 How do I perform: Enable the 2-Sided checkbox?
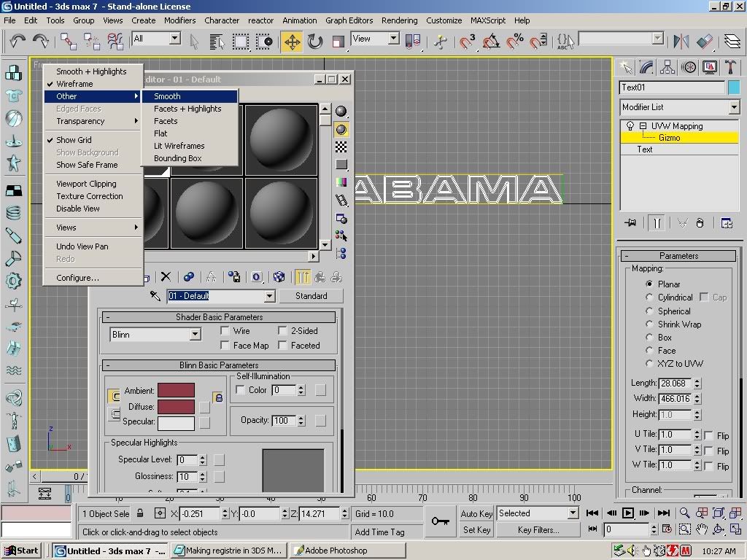point(282,331)
